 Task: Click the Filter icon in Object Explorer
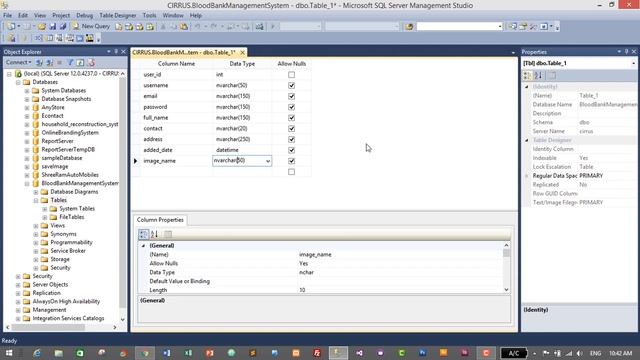(70, 62)
